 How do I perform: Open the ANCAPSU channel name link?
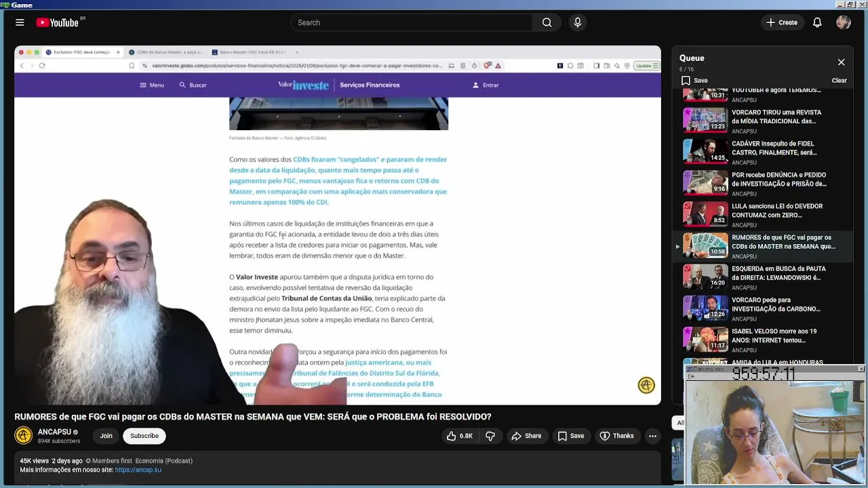point(54,432)
